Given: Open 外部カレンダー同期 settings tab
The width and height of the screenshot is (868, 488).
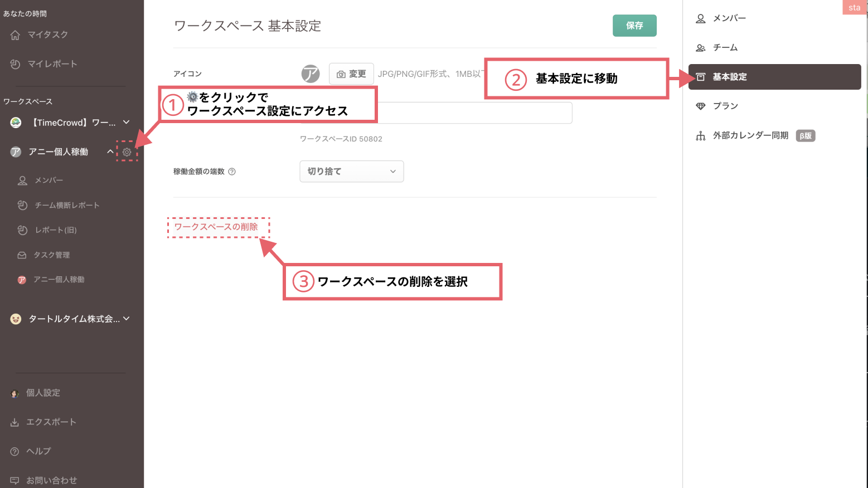Looking at the screenshot, I should [x=750, y=135].
